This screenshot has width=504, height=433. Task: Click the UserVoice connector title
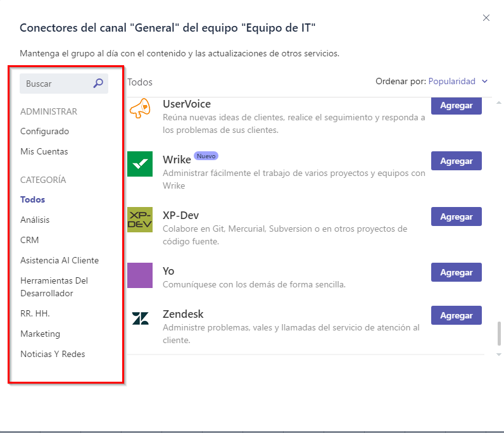(x=187, y=104)
